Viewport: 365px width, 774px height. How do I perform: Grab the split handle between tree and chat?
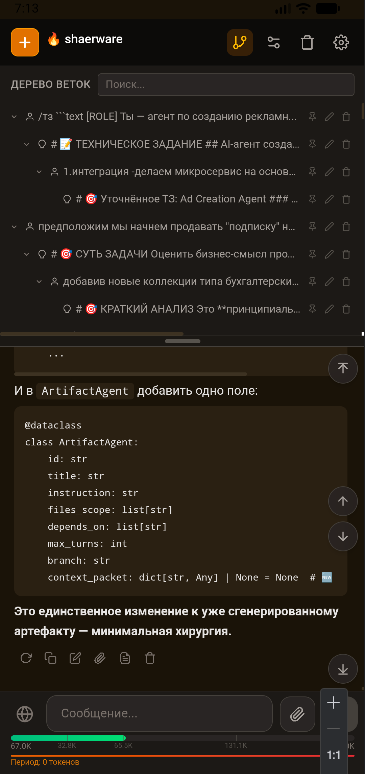[182, 341]
